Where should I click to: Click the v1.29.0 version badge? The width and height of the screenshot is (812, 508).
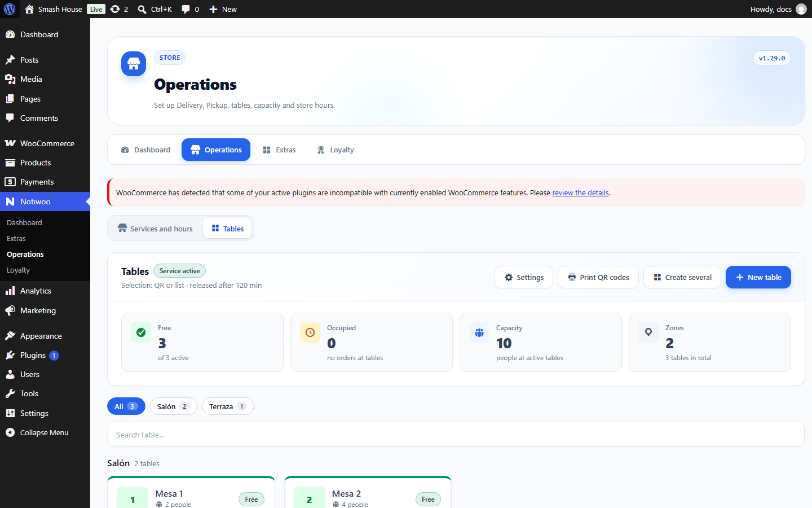771,58
